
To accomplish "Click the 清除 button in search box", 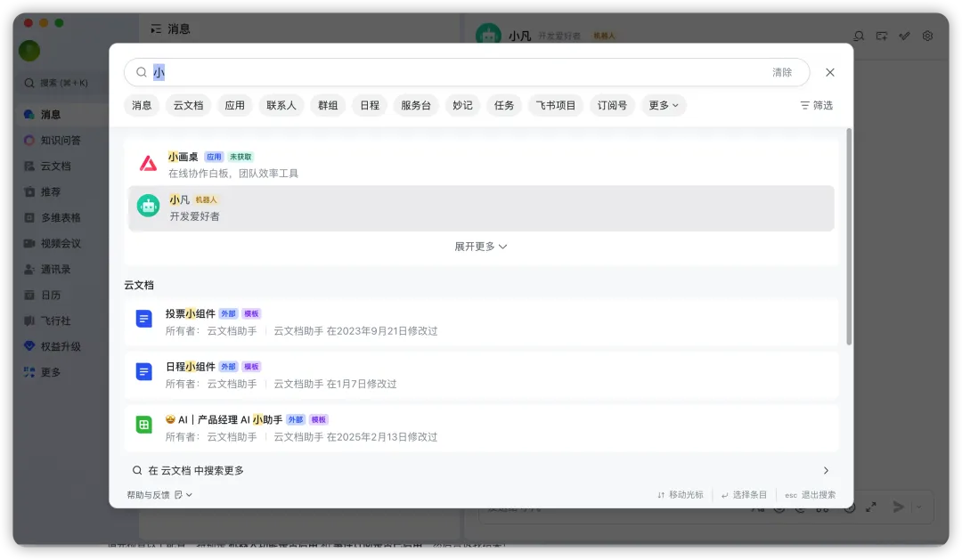I will click(x=782, y=72).
